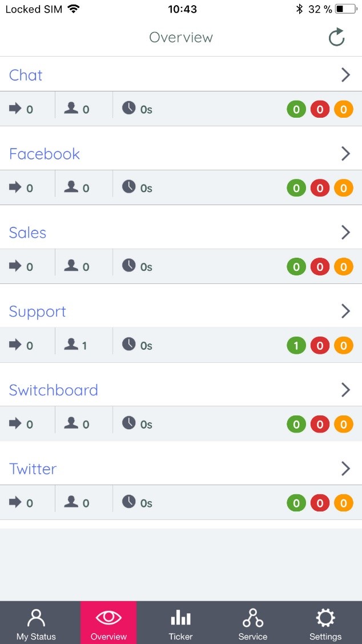
Task: Tap the clock icon in Facebook row
Action: [x=129, y=186]
